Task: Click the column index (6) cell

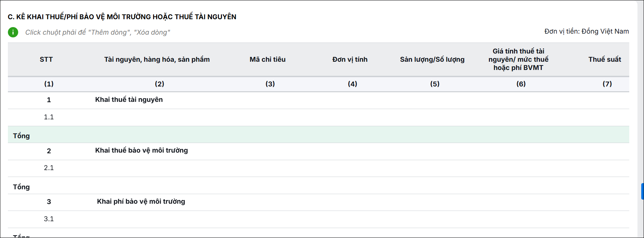Action: 521,84
